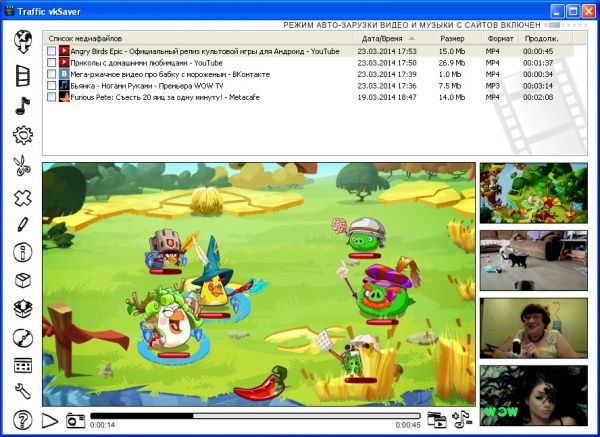Viewport: 600px width, 437px height.
Task: Click the disc burn icon
Action: click(x=23, y=338)
